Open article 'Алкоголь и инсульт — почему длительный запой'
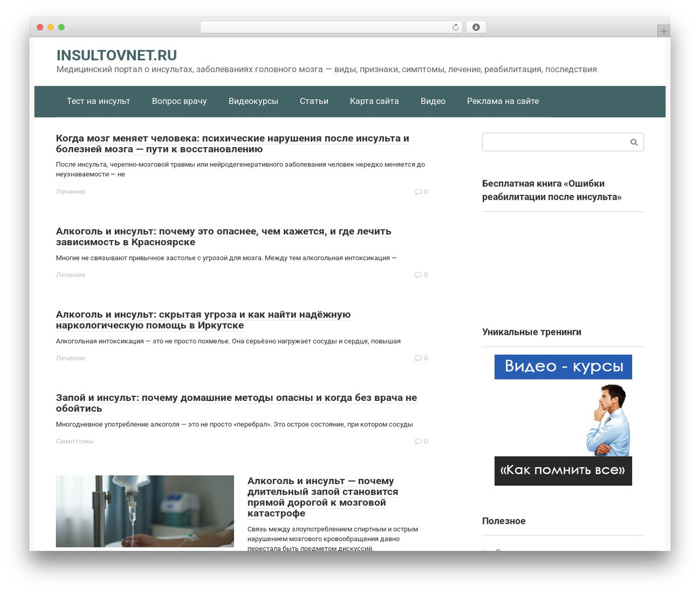The height and width of the screenshot is (593, 700). [323, 497]
